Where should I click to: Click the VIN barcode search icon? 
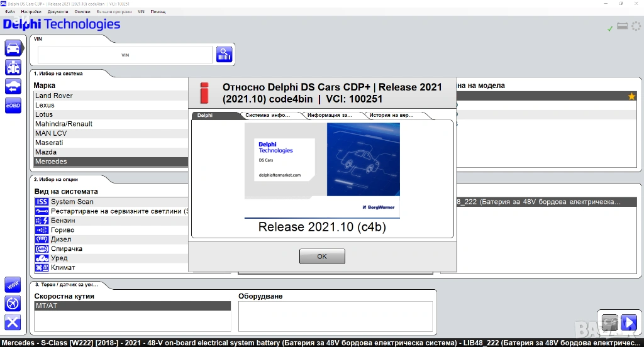(225, 55)
